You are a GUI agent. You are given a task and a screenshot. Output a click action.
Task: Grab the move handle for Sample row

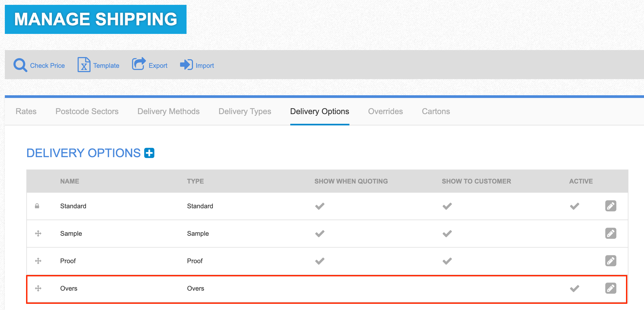point(38,234)
